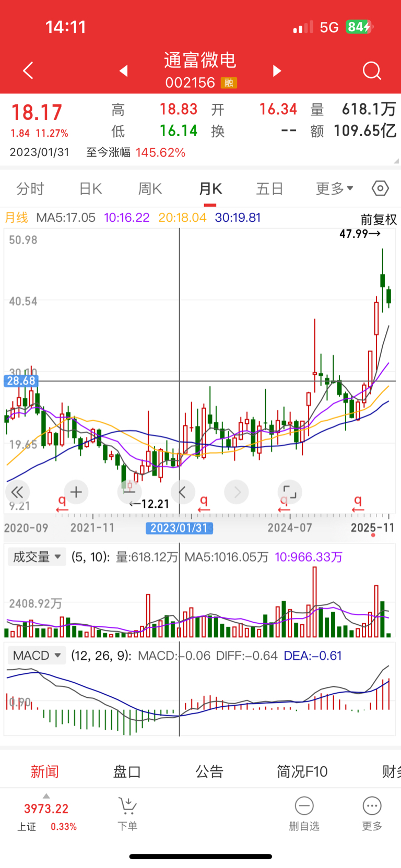401x868 pixels.
Task: Open the 盘口 tab
Action: tap(127, 771)
